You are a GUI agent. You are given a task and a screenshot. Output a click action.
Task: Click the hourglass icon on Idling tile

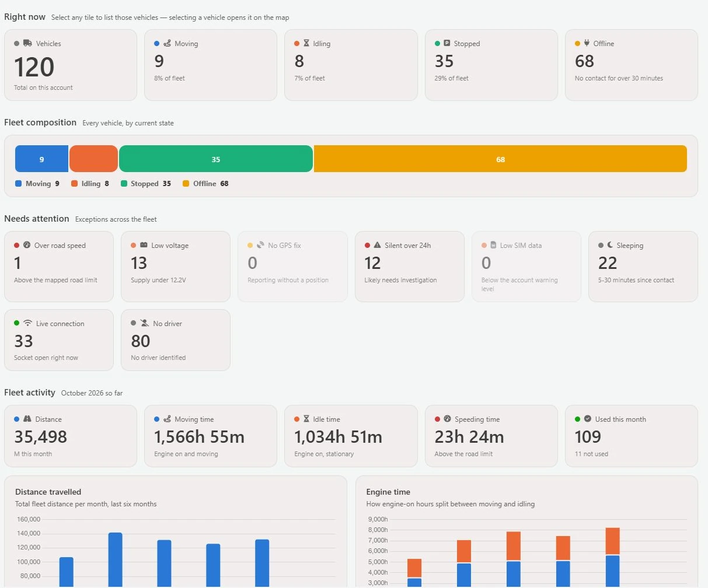pyautogui.click(x=306, y=43)
